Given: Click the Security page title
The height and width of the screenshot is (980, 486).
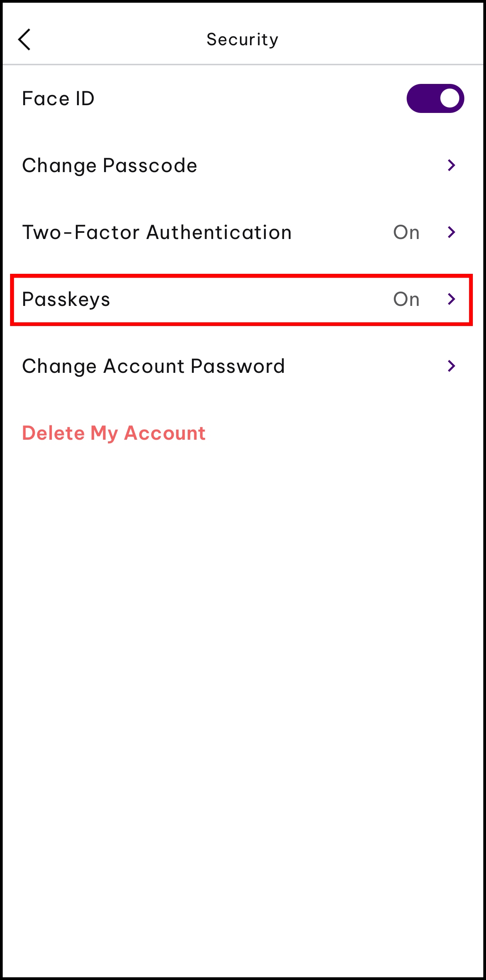Looking at the screenshot, I should click(243, 39).
